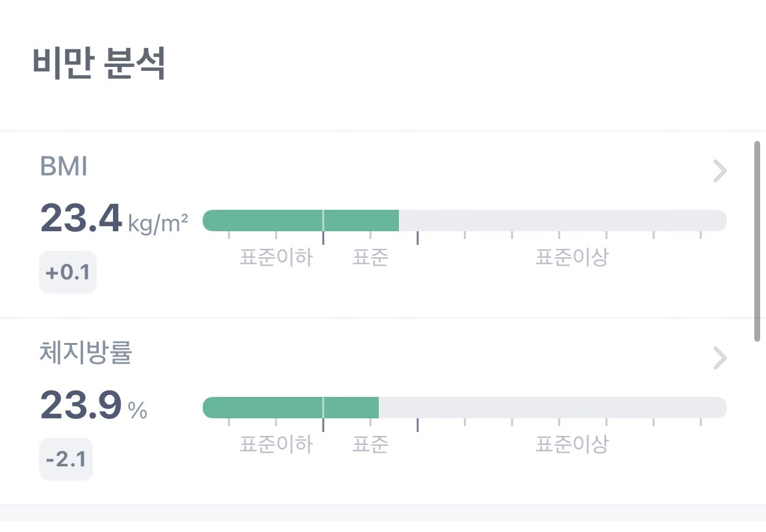766x532 pixels.
Task: Click the 비만 분석 section heading
Action: [x=99, y=63]
